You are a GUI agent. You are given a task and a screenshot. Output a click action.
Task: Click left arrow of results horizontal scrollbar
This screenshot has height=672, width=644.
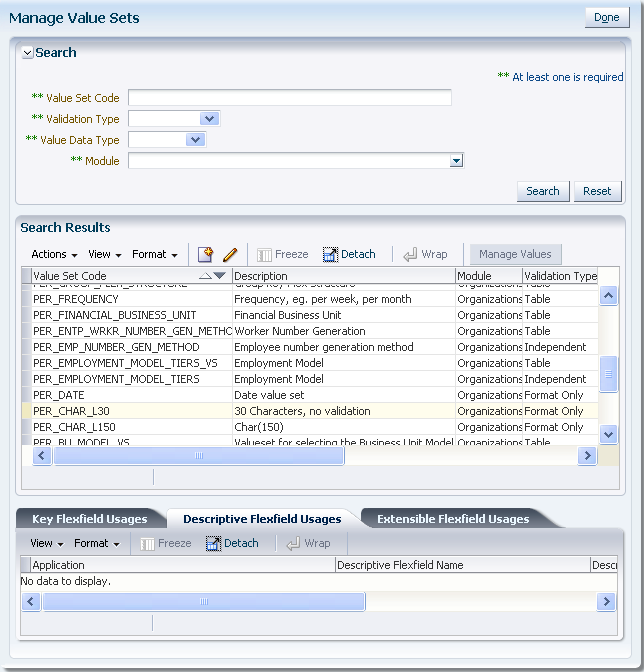[42, 456]
